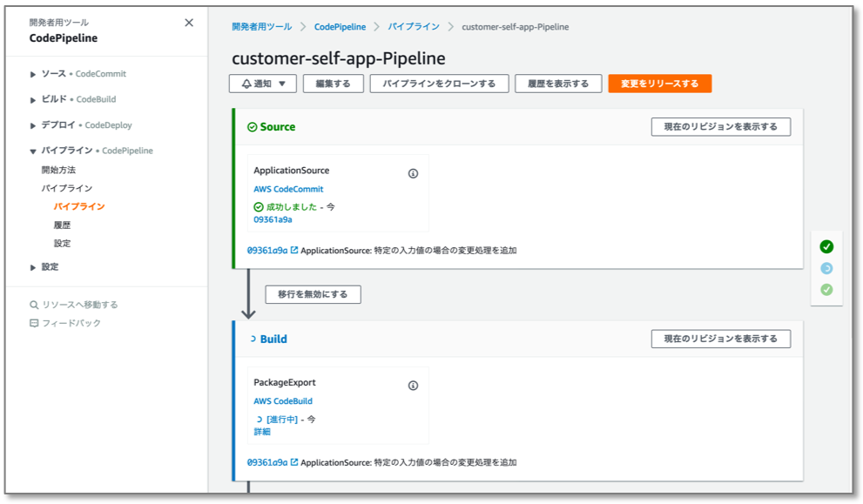This screenshot has height=504, width=863.
Task: Expand デプロイ CodeDeploy section in sidebar
Action: [x=33, y=125]
